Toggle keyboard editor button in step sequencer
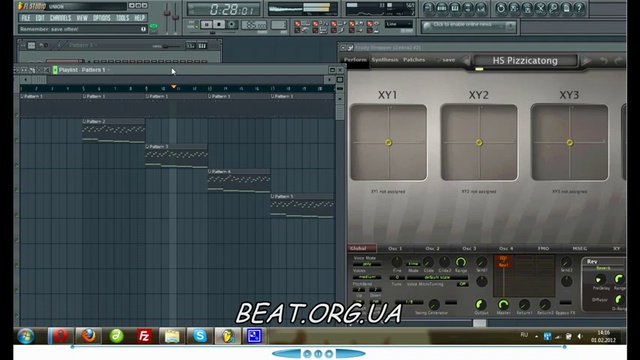Viewport: 640px width, 360px height. click(202, 46)
